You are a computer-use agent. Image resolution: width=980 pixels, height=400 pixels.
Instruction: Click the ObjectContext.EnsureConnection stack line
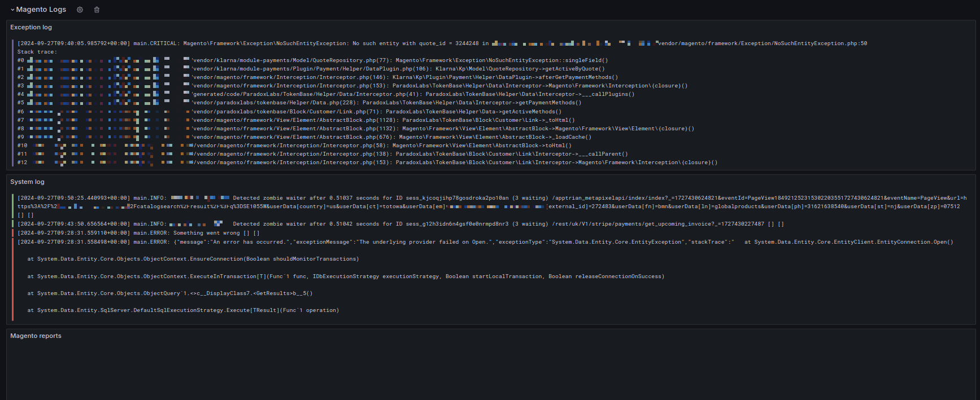coord(193,259)
